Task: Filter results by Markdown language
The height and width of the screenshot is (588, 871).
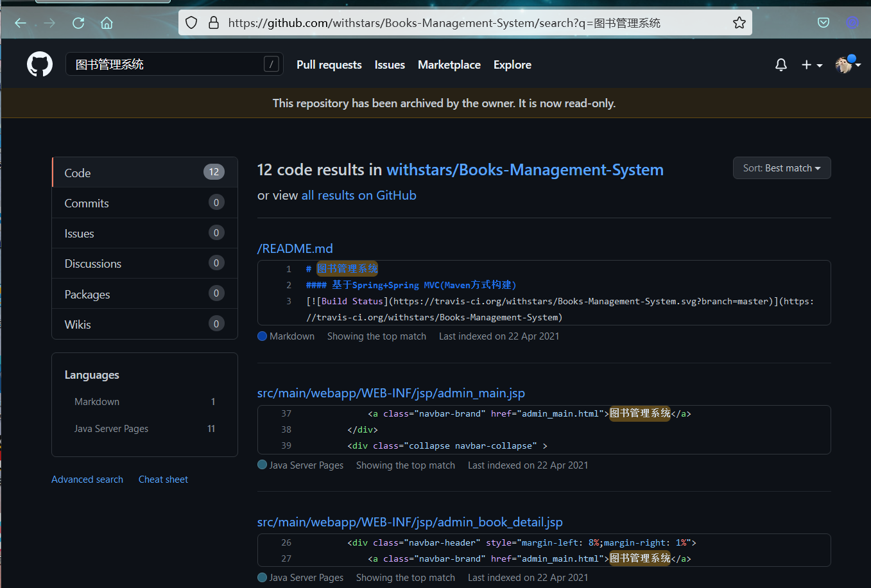Action: coord(144,402)
